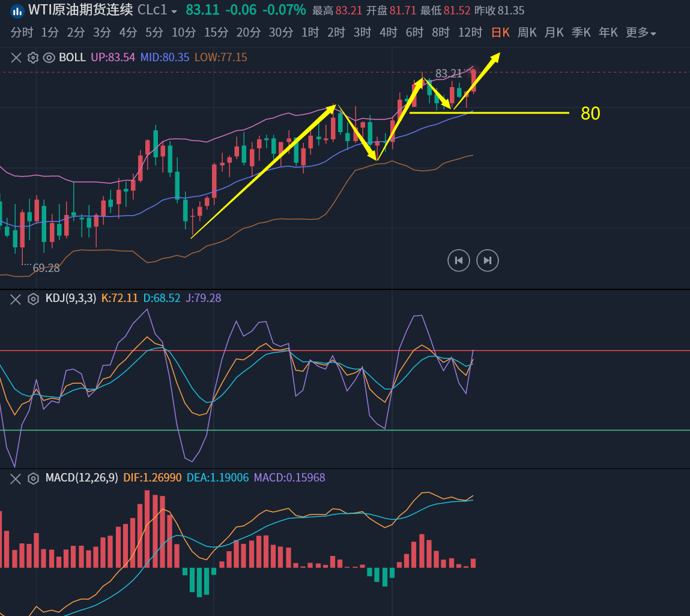Jump to next candle with skip-forward button
Screen dimensions: 690x616
(487, 260)
